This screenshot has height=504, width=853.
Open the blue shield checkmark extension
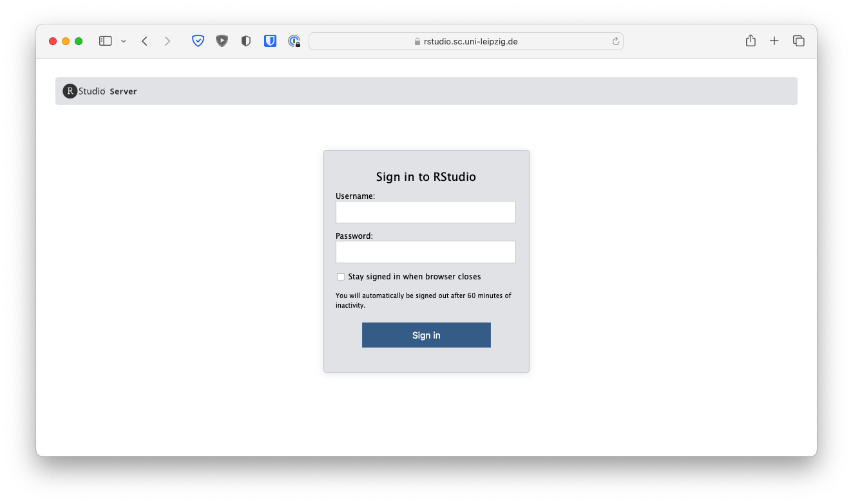[x=198, y=41]
